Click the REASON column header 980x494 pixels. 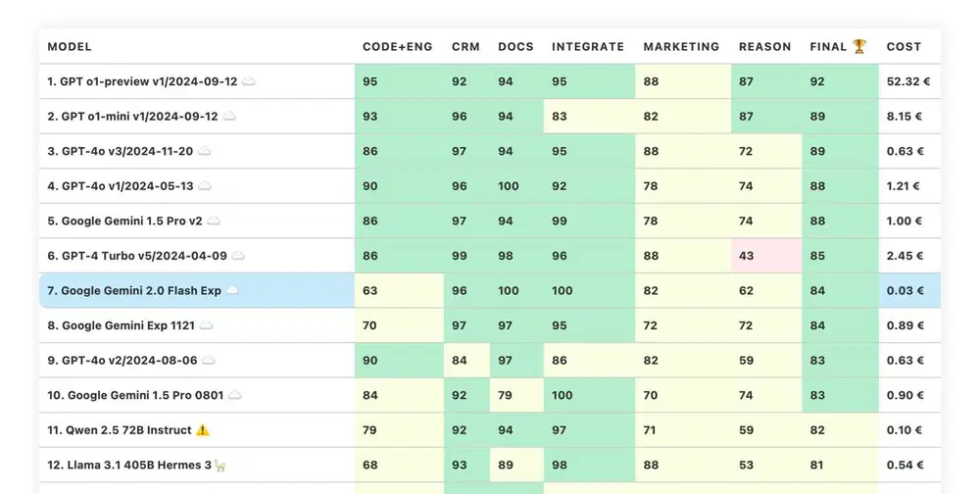[x=764, y=46]
